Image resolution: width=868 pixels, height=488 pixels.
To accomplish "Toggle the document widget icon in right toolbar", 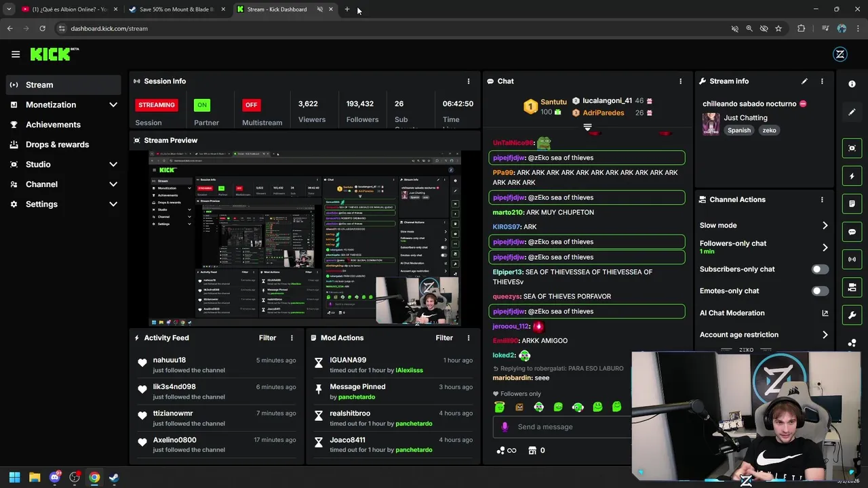I will (x=852, y=204).
